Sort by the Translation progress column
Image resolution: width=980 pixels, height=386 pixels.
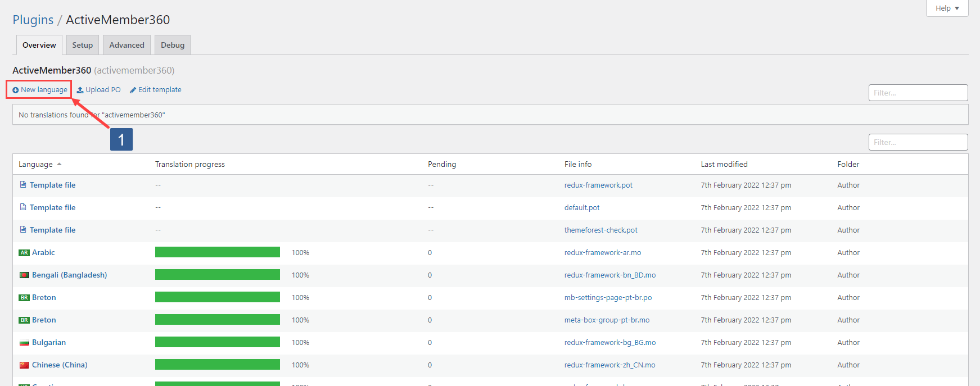[190, 165]
